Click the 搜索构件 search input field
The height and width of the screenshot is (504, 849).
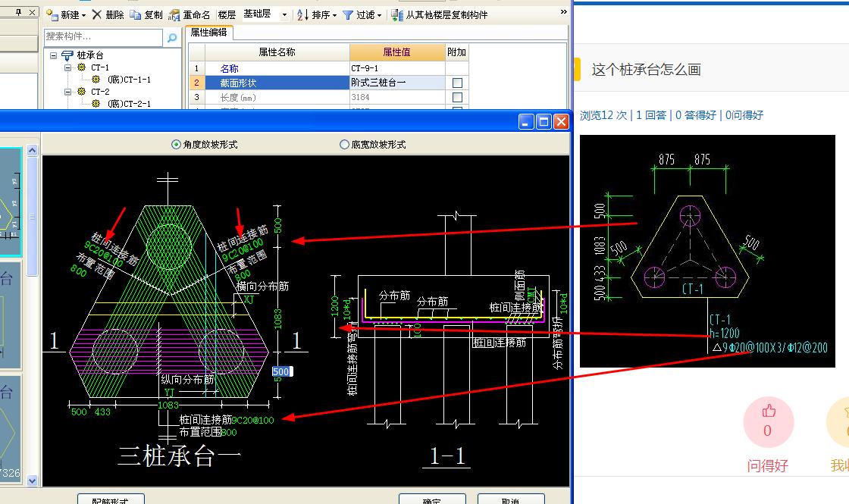(x=103, y=37)
